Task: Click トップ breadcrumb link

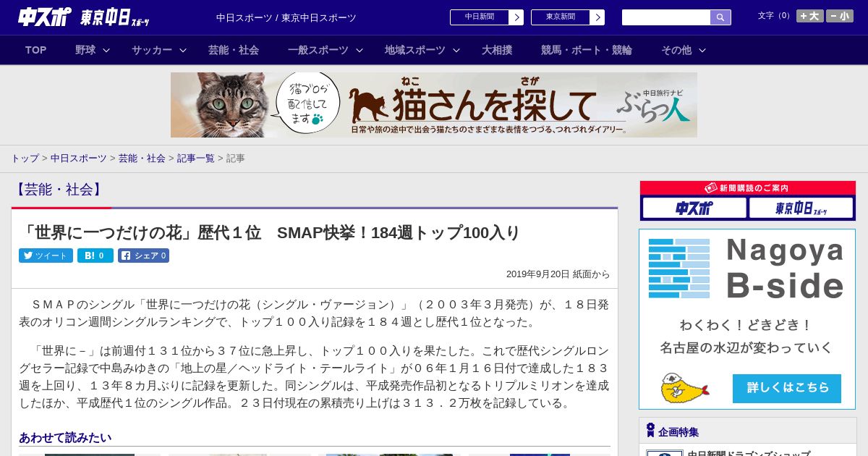Action: 25,158
